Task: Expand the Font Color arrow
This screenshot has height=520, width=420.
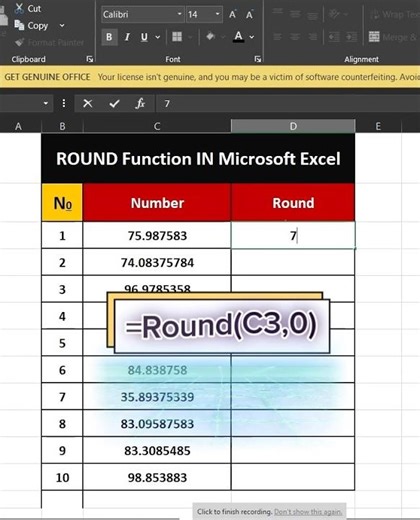Action: tap(252, 37)
